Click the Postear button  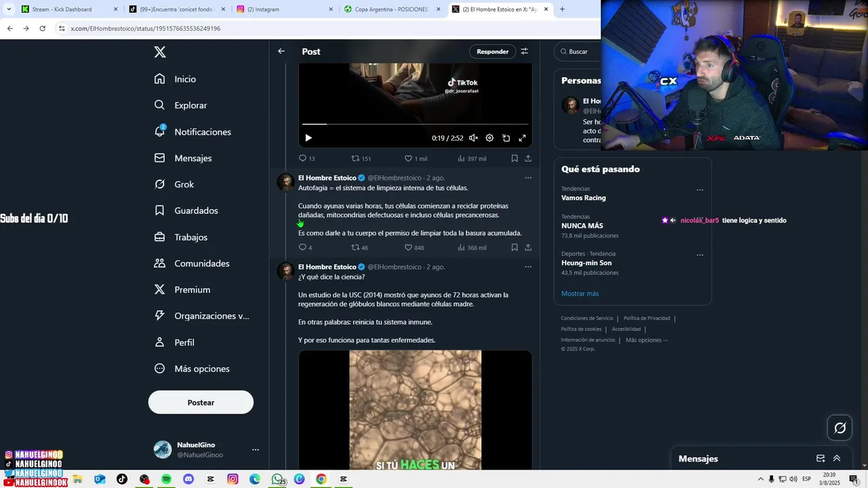tap(201, 403)
